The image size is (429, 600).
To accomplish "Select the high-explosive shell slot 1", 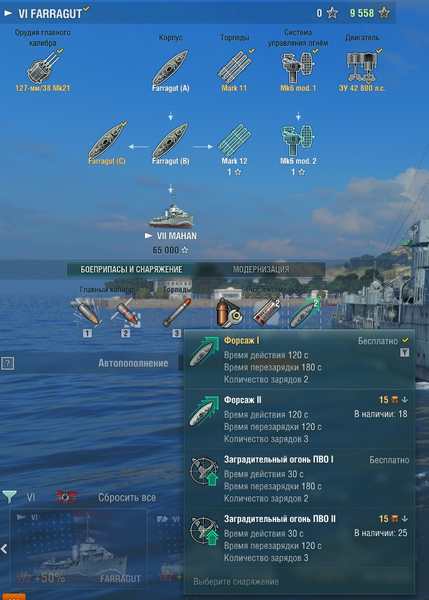I will pyautogui.click(x=88, y=313).
